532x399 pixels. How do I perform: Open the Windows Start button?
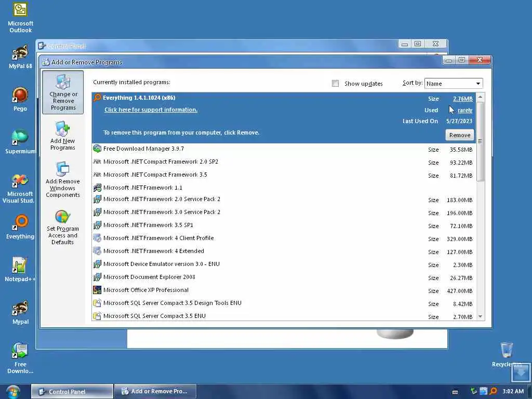click(x=12, y=392)
